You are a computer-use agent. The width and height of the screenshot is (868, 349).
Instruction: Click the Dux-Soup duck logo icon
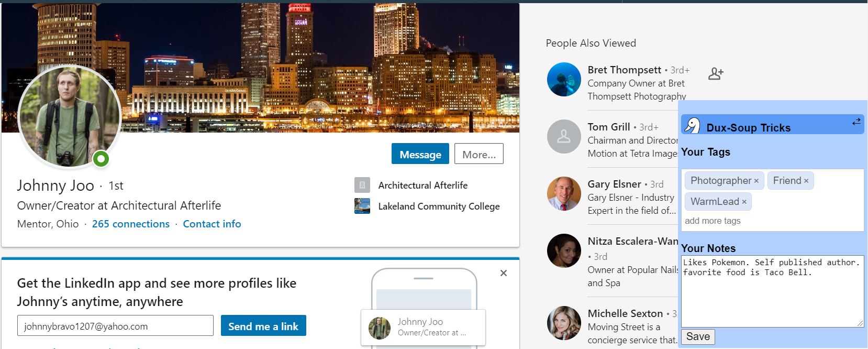pos(692,126)
